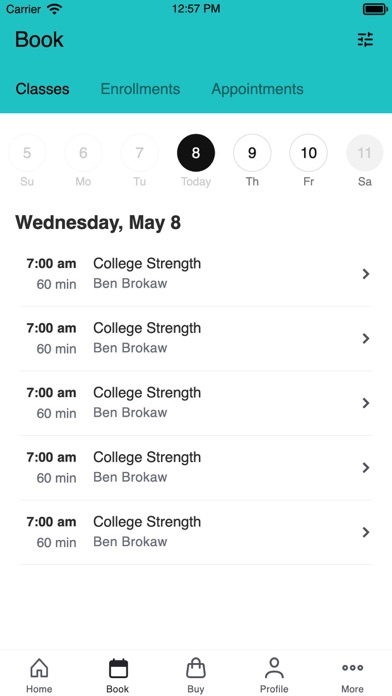This screenshot has width=392, height=696.
Task: Select the Classes tab
Action: pyautogui.click(x=43, y=89)
